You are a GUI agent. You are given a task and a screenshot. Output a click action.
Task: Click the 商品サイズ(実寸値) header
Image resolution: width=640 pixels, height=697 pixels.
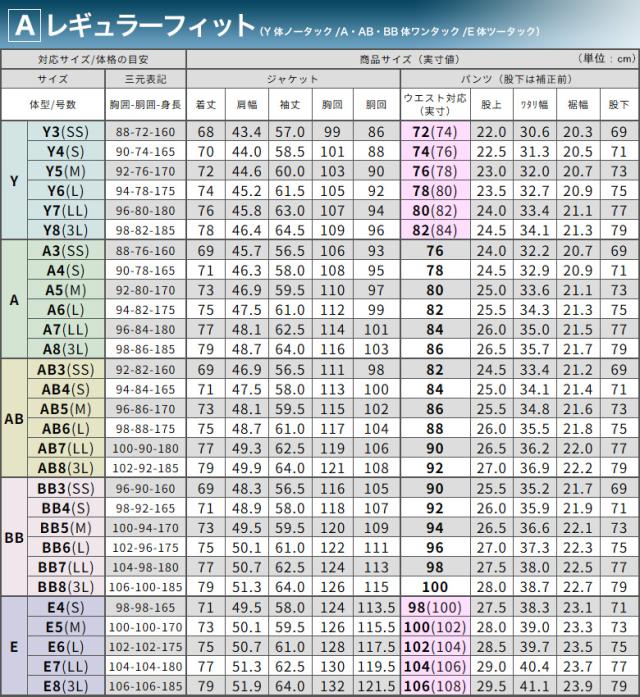409,59
